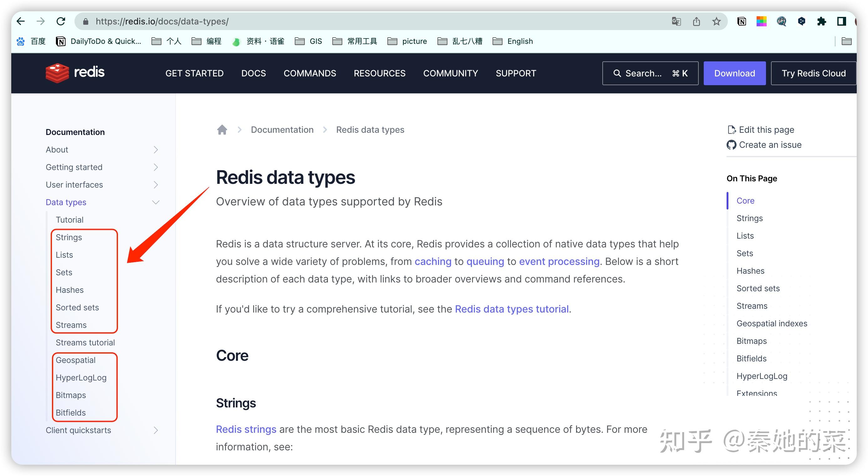Expand Client quickstarts in the sidebar
Viewport: 868px width, 476px height.
coord(155,430)
